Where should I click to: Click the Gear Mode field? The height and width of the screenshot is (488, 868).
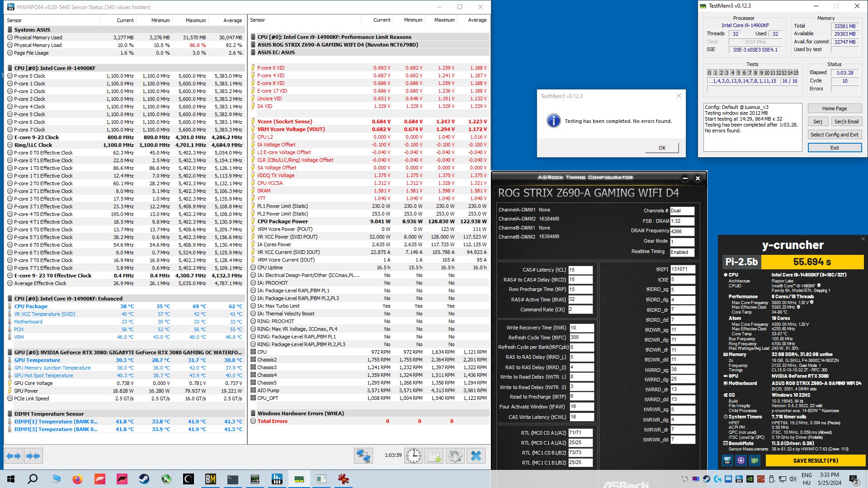[x=682, y=242]
